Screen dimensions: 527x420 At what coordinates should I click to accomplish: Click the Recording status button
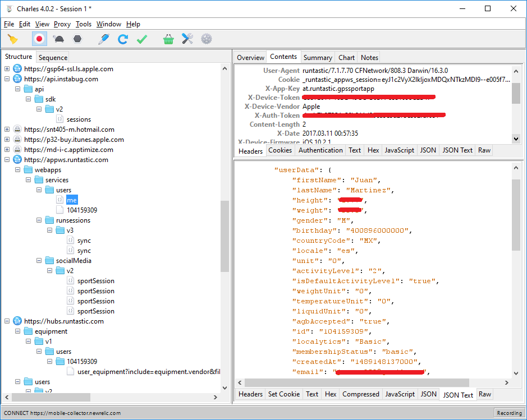509,413
